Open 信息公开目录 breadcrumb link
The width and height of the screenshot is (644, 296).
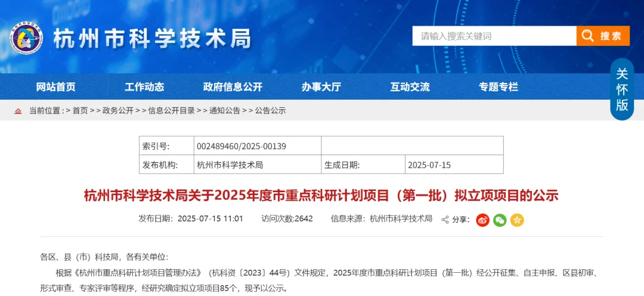[x=171, y=110]
